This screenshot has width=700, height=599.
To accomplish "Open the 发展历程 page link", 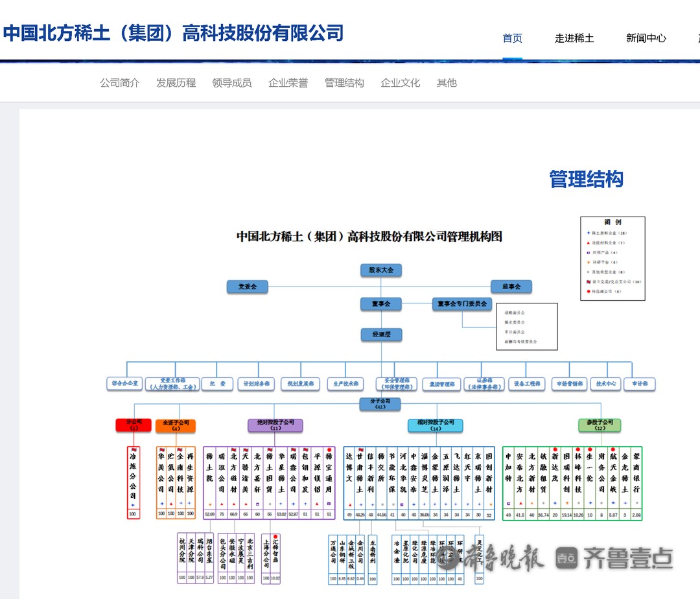I will point(176,83).
